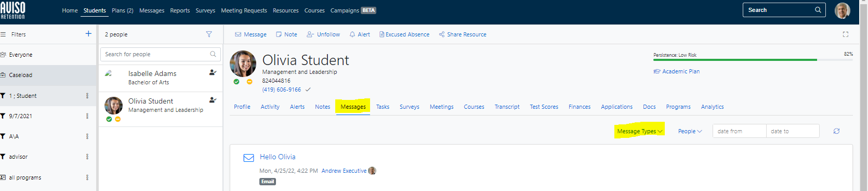The height and width of the screenshot is (191, 868).
Task: Open the 'Hello Olivia' message
Action: (278, 157)
